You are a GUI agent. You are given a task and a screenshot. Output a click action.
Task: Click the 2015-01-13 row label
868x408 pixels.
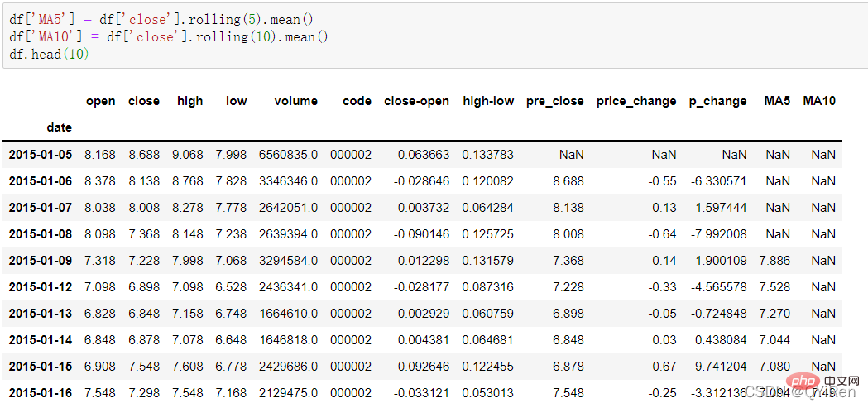coord(41,314)
